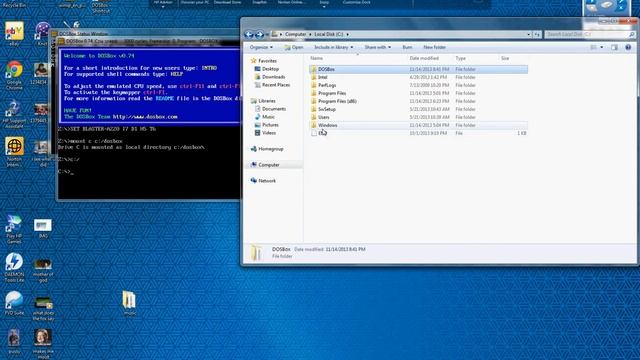Open the Organize dropdown menu

click(261, 47)
